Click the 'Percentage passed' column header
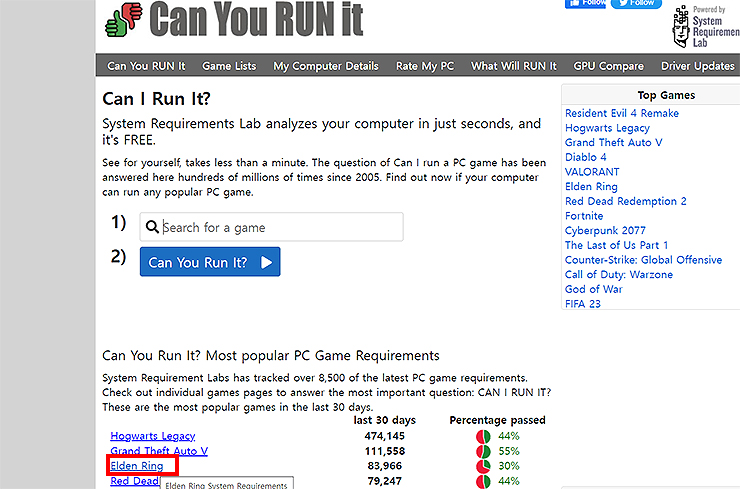 (x=497, y=420)
